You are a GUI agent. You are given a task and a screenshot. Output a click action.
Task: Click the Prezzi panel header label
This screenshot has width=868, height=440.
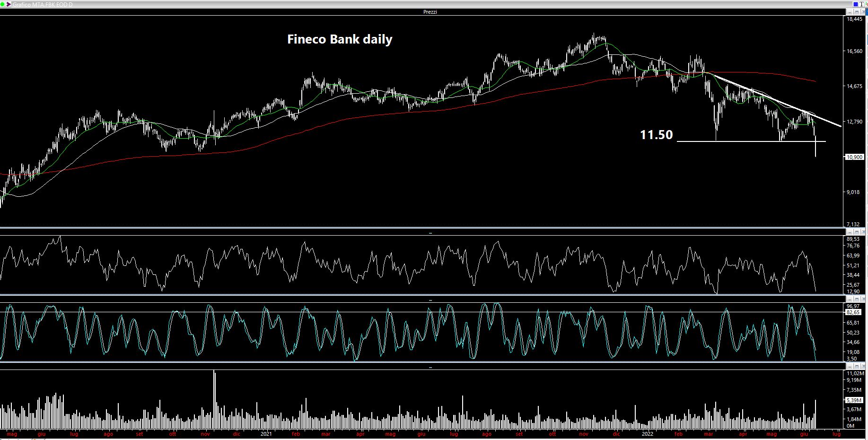pos(430,12)
